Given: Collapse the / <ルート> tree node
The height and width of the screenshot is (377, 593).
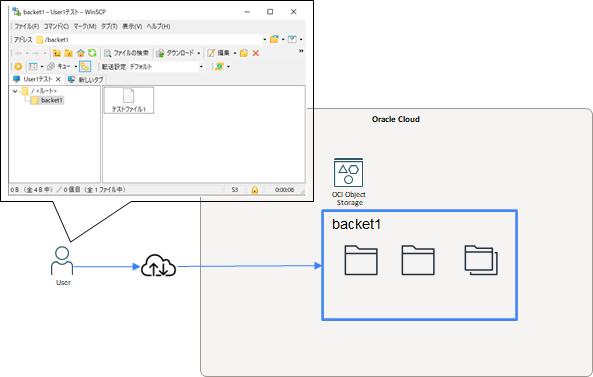Looking at the screenshot, I should click(x=15, y=91).
